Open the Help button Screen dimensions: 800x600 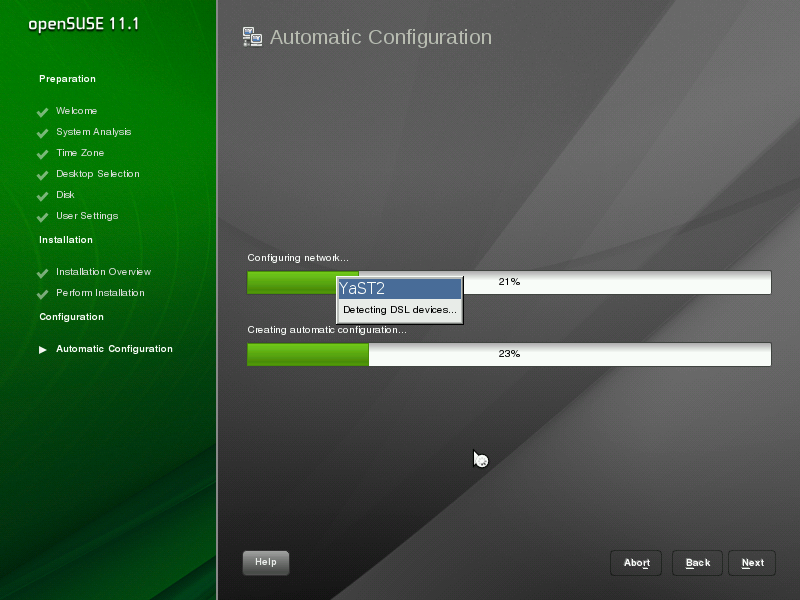point(266,562)
